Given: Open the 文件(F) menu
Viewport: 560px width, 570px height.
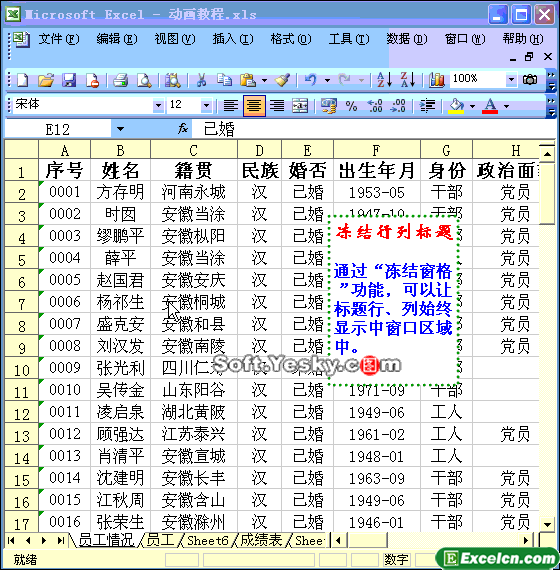Looking at the screenshot, I should 59,39.
